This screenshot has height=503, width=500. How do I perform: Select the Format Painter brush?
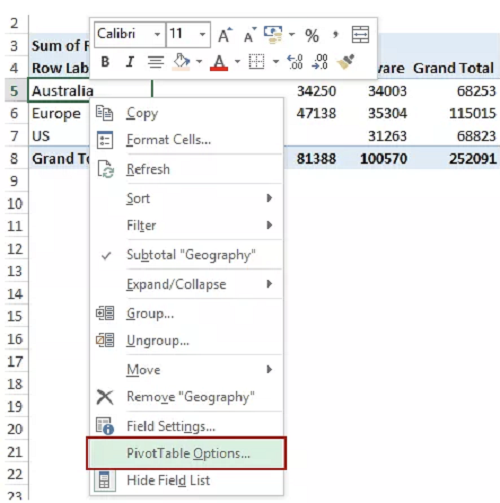click(x=346, y=62)
